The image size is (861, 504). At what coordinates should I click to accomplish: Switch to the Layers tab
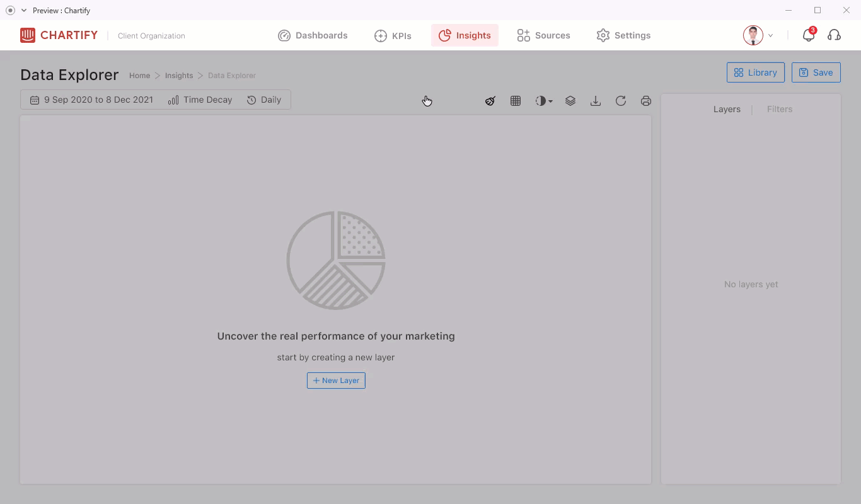tap(727, 109)
